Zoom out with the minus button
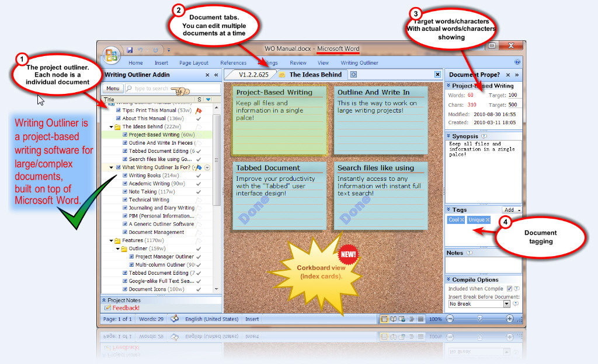This screenshot has height=364, width=598. [450, 318]
